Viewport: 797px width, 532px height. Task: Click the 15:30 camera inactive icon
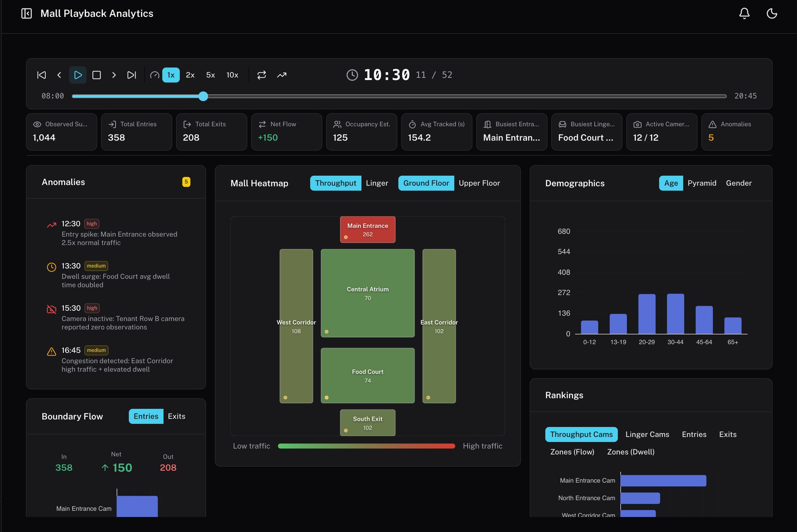tap(52, 309)
